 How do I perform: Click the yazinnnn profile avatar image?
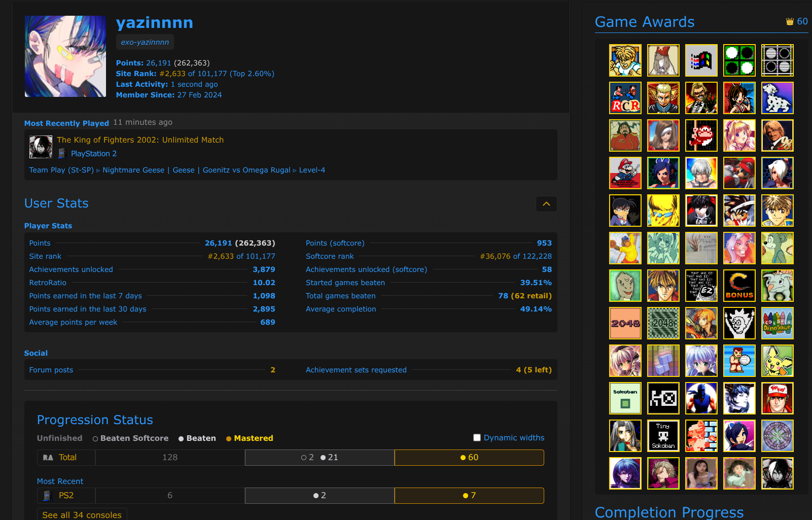pyautogui.click(x=65, y=56)
